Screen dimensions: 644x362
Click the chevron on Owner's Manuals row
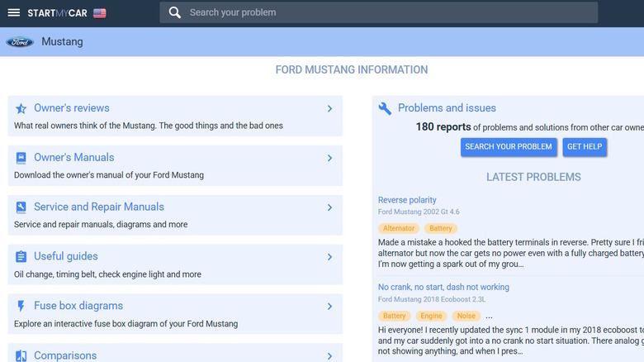click(329, 158)
